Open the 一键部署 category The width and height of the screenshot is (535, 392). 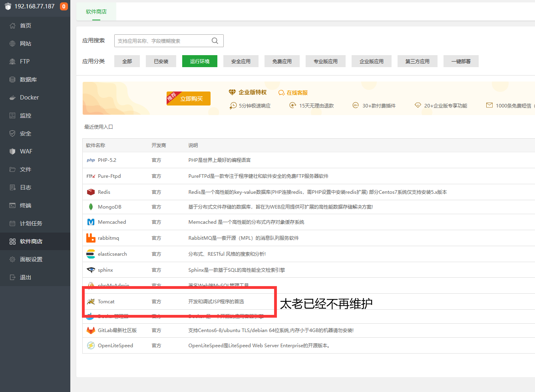[x=461, y=61]
